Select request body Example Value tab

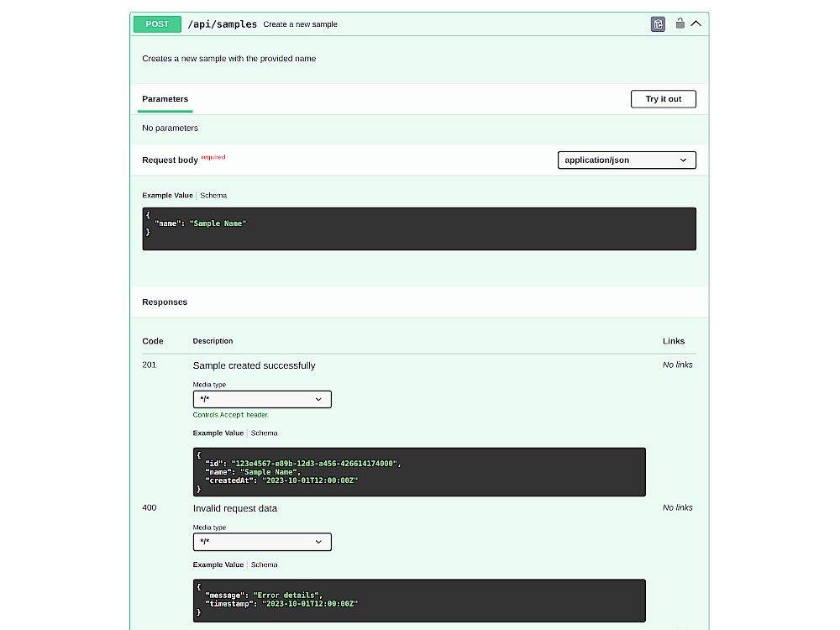point(167,196)
